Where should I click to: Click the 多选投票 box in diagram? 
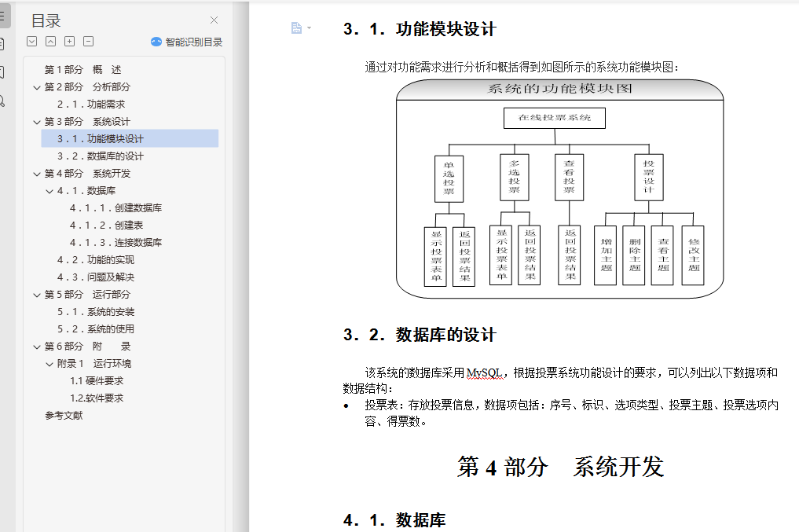pos(514,178)
